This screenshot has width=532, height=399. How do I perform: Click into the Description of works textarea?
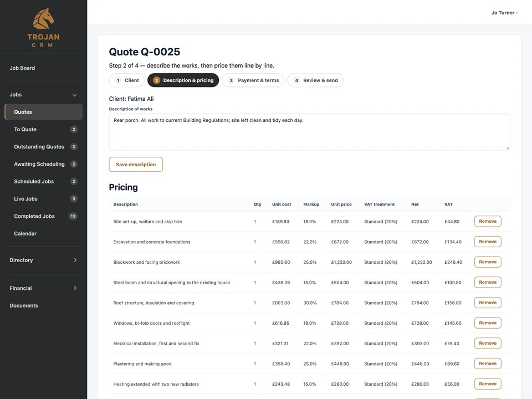pos(309,132)
